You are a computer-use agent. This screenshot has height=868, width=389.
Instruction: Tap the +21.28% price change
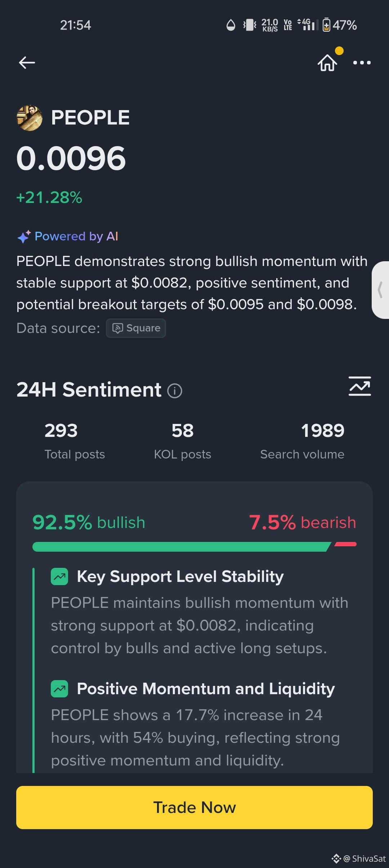pos(49,198)
